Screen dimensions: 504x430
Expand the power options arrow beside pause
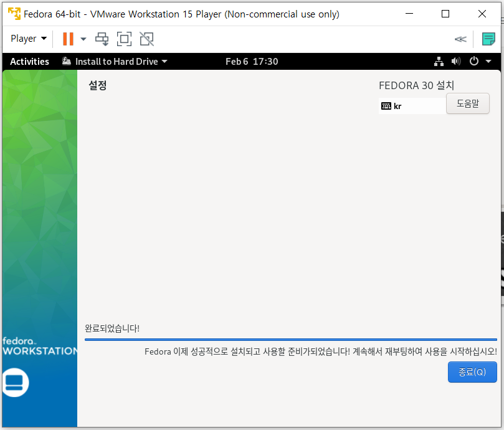[83, 39]
